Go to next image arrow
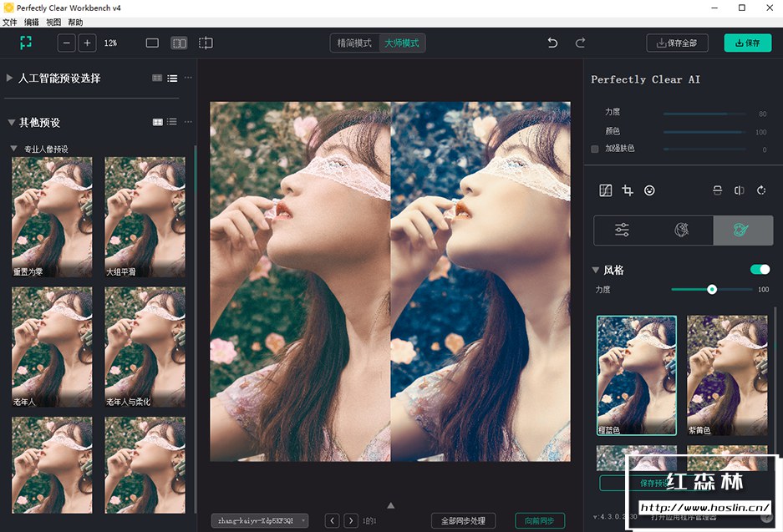Image resolution: width=783 pixels, height=532 pixels. pos(351,520)
